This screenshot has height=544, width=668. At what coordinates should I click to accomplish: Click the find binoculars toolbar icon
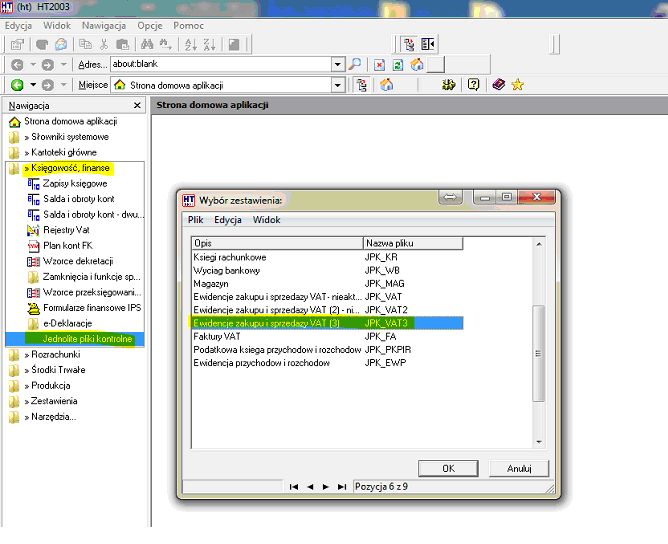click(x=147, y=44)
